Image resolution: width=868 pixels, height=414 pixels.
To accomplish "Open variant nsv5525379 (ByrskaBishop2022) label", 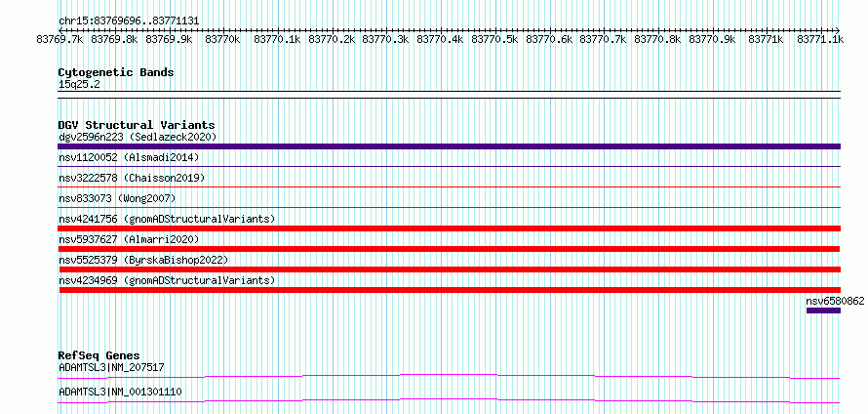I will click(143, 260).
